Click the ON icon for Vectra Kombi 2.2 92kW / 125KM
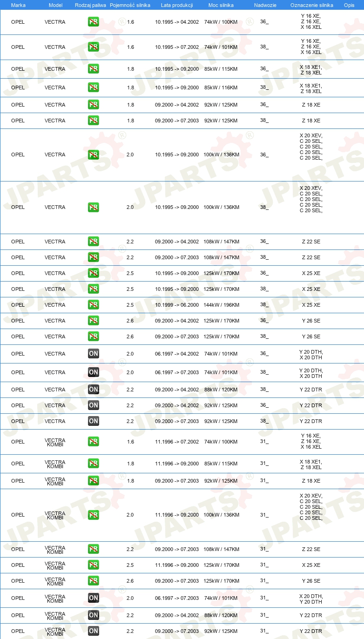Screen dimensions: 364x639 coord(94,631)
